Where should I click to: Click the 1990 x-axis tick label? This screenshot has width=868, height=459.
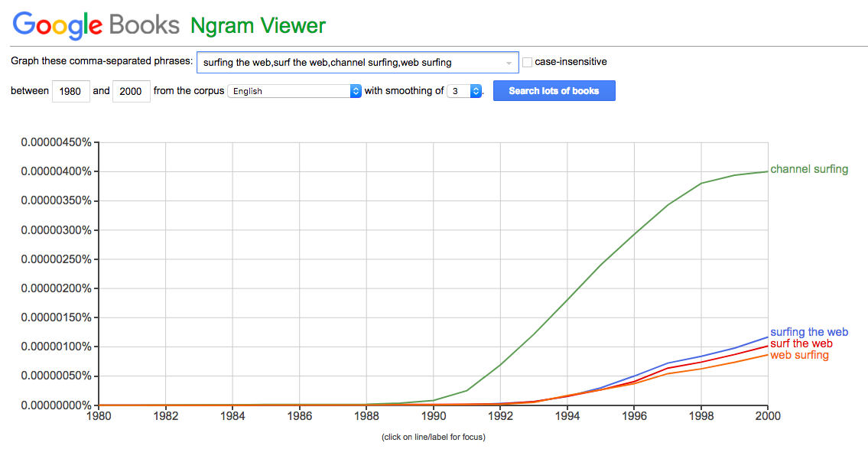[434, 416]
